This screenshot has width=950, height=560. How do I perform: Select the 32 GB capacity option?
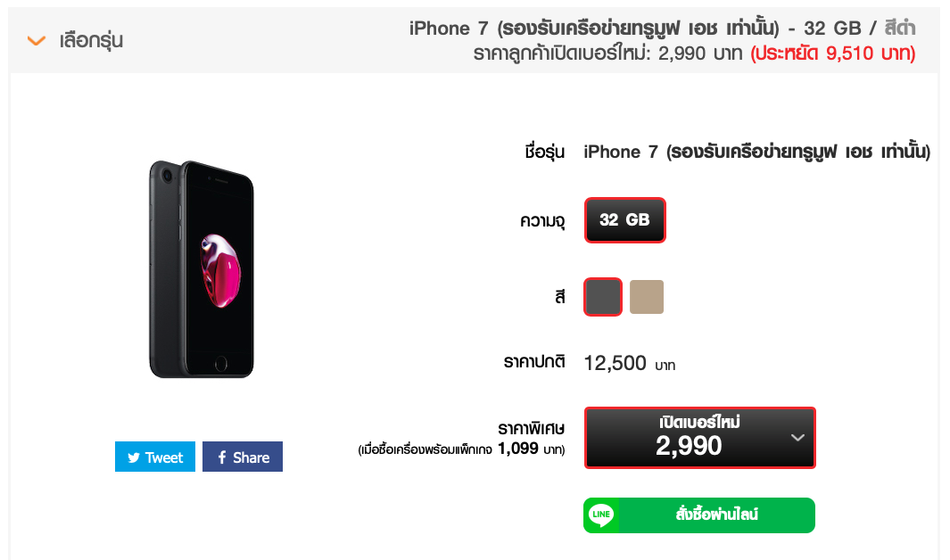click(x=624, y=219)
